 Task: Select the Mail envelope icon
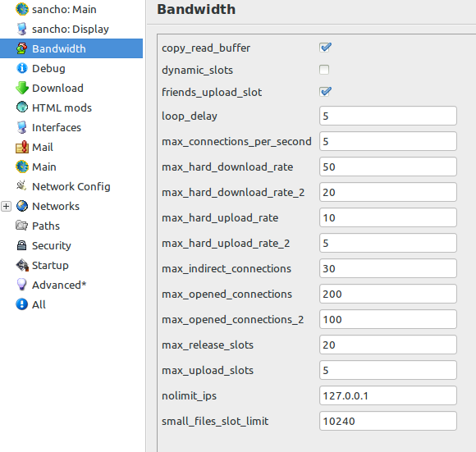pos(22,147)
